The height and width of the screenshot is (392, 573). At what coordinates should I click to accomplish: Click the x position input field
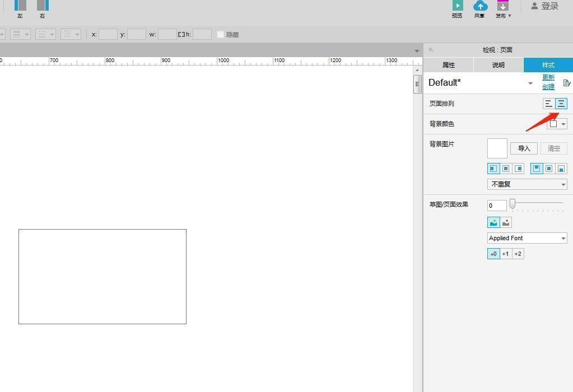(x=108, y=34)
